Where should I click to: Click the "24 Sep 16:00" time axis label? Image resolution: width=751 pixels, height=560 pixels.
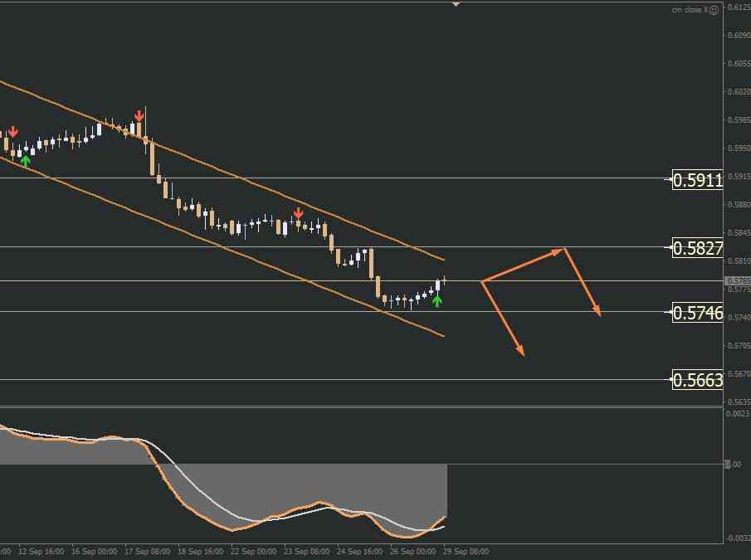359,552
